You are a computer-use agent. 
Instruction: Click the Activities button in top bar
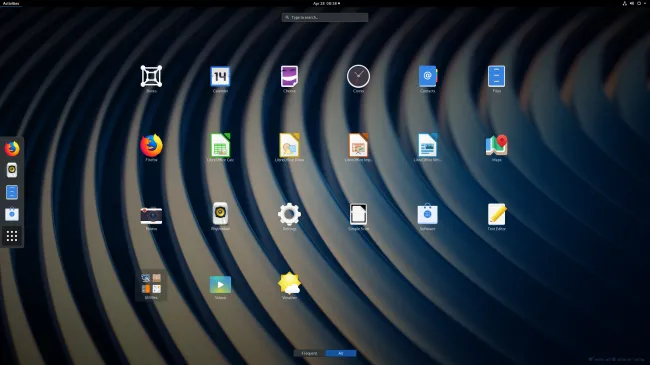[x=11, y=3]
